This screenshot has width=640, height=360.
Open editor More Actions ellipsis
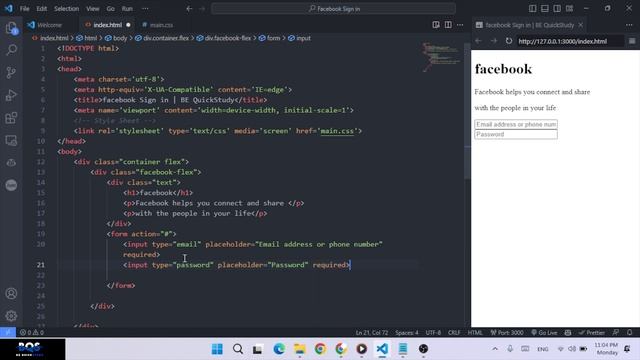tap(460, 25)
